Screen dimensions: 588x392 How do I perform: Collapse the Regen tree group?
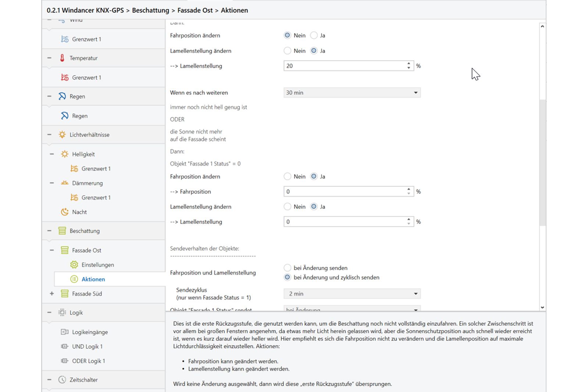(x=49, y=96)
